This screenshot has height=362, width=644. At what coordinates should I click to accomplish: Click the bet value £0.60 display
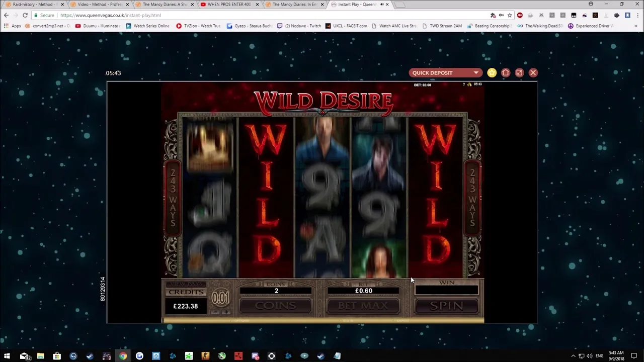(363, 291)
